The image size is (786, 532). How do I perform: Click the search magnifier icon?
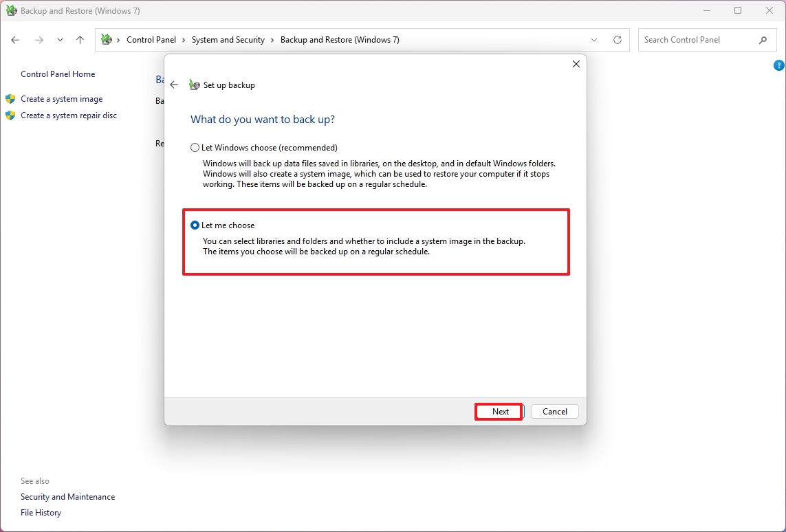[763, 40]
